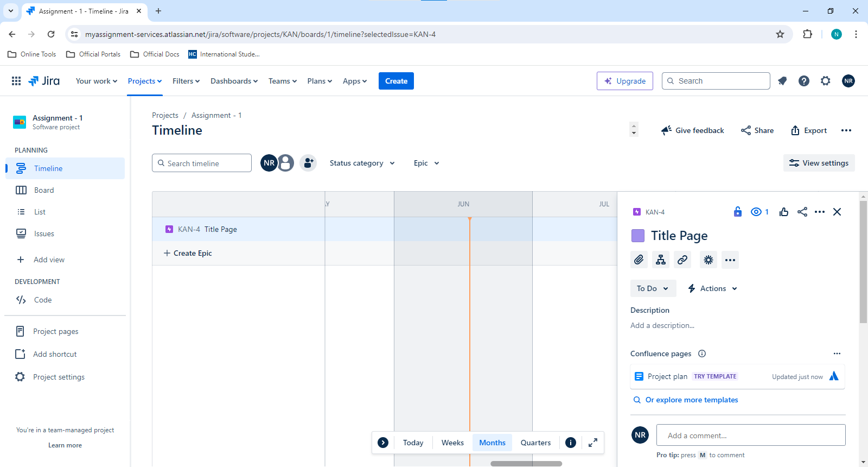Open the help question mark icon

(804, 81)
